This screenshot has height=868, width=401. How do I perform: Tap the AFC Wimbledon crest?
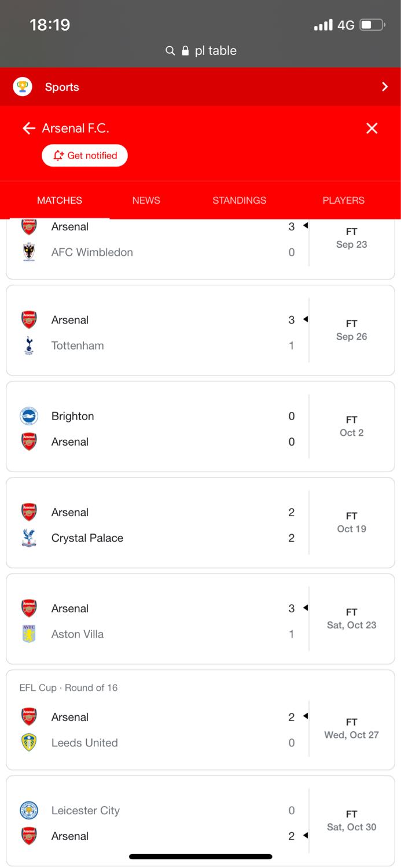[29, 252]
